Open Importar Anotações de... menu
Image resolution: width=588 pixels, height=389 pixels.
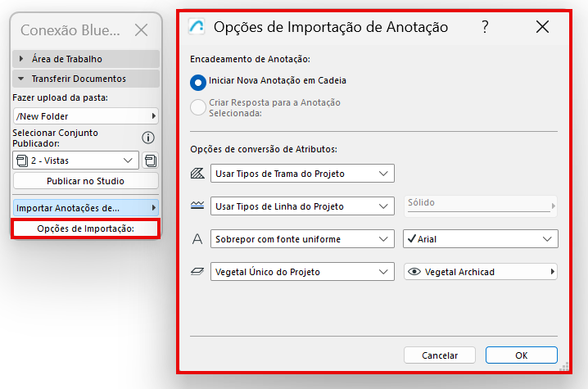pos(86,208)
